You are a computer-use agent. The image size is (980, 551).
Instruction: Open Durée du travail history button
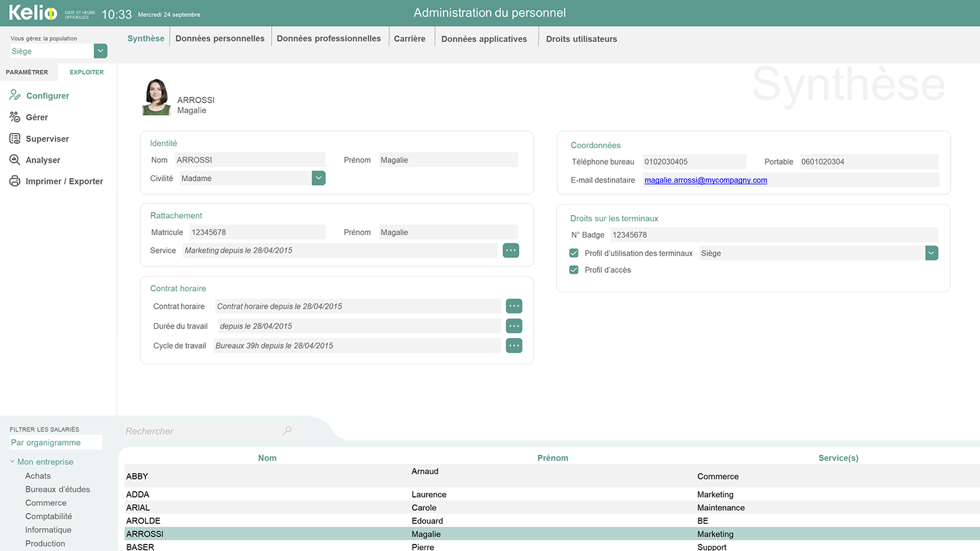514,326
